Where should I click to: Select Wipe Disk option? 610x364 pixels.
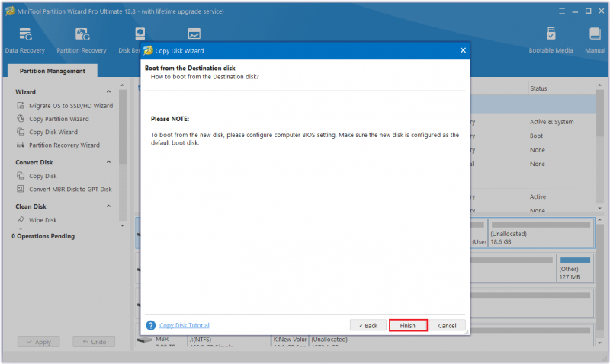pos(37,220)
